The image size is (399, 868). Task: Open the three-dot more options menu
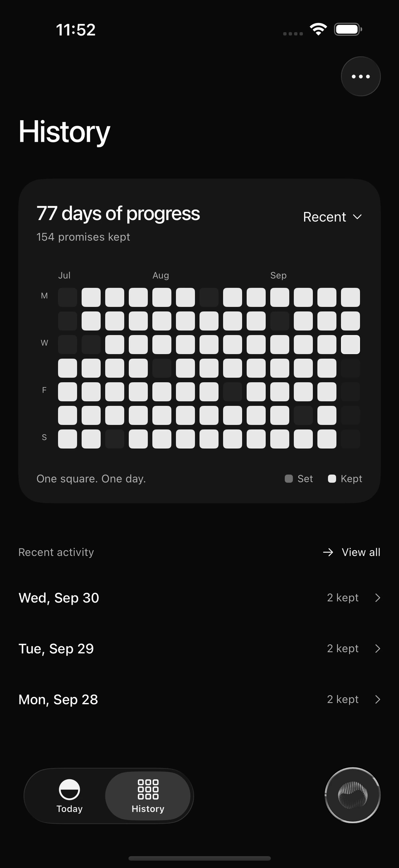[361, 76]
